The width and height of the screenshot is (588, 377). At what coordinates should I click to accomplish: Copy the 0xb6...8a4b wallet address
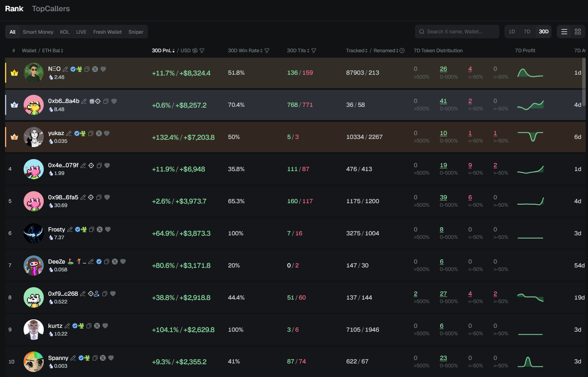(x=106, y=101)
